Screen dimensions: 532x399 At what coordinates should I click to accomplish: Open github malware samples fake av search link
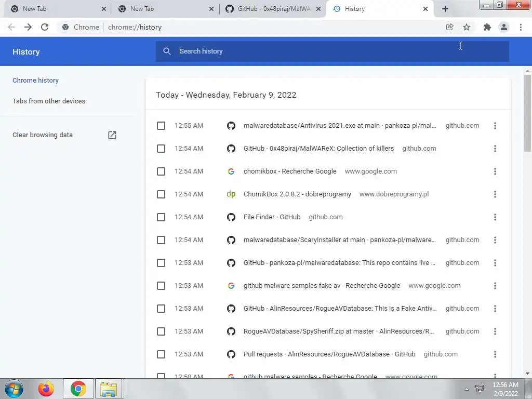pyautogui.click(x=322, y=286)
